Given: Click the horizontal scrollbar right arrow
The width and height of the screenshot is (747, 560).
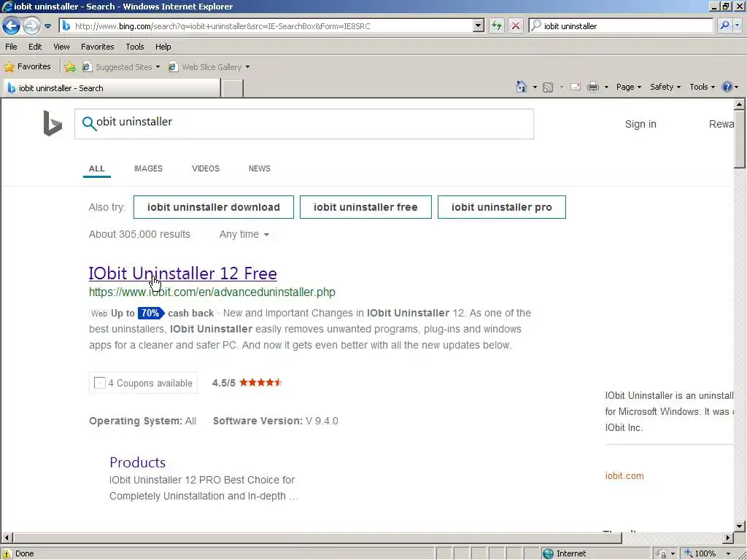Looking at the screenshot, I should click(728, 537).
